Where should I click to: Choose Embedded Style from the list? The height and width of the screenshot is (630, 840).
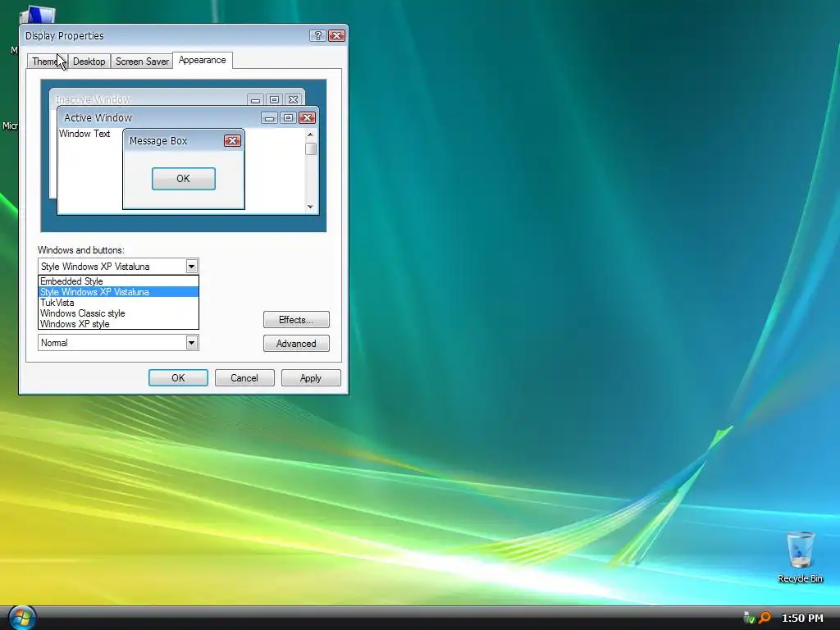[118, 281]
